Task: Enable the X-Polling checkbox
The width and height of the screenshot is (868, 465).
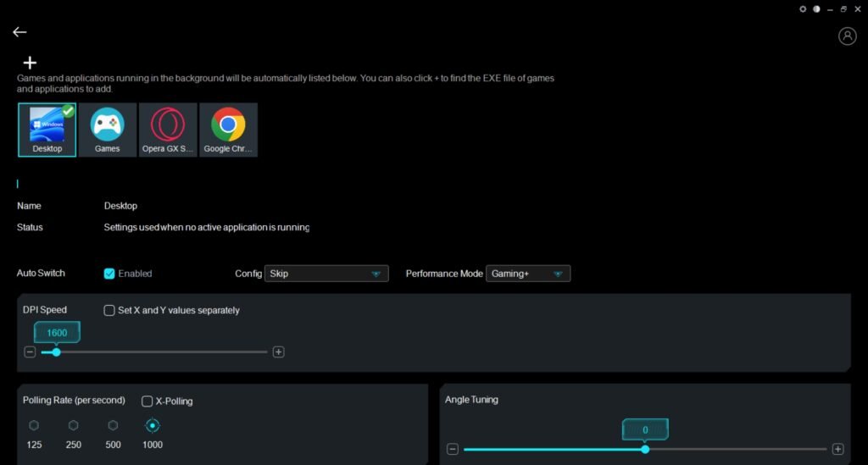Action: (x=147, y=401)
